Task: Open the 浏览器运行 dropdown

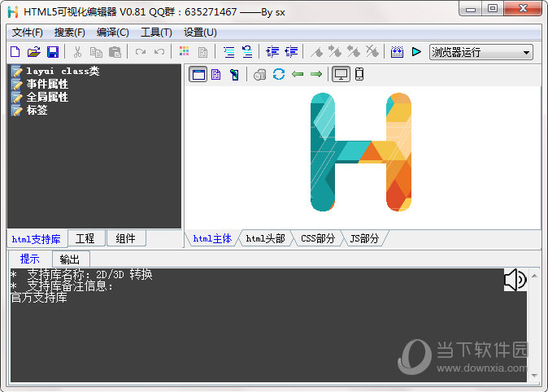Action: [481, 52]
